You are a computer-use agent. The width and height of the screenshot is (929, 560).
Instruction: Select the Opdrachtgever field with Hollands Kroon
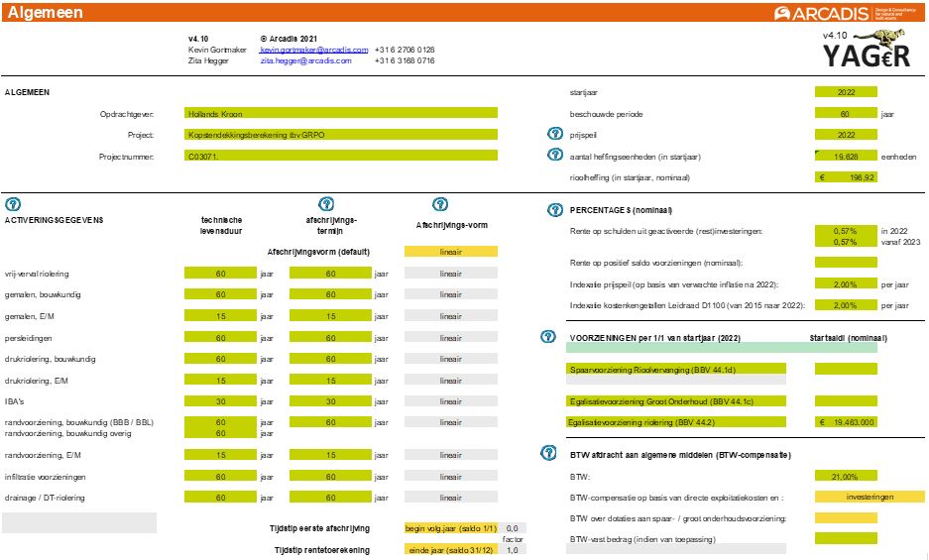point(341,113)
